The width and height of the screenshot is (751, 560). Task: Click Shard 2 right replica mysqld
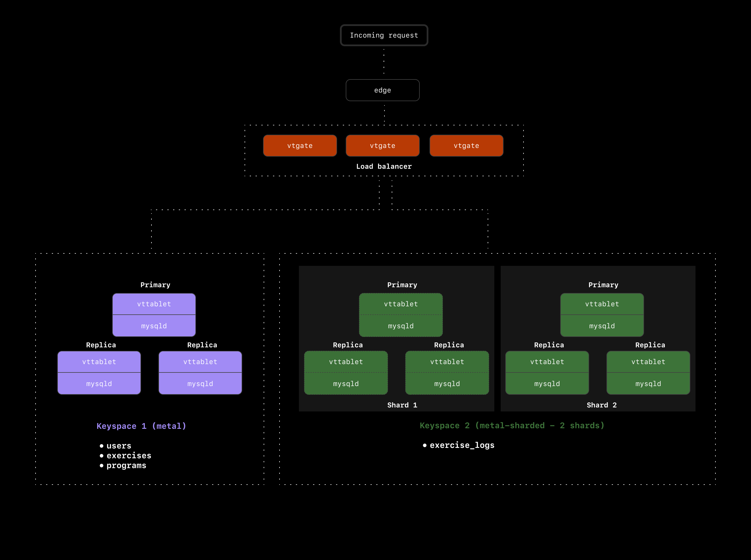pyautogui.click(x=648, y=384)
